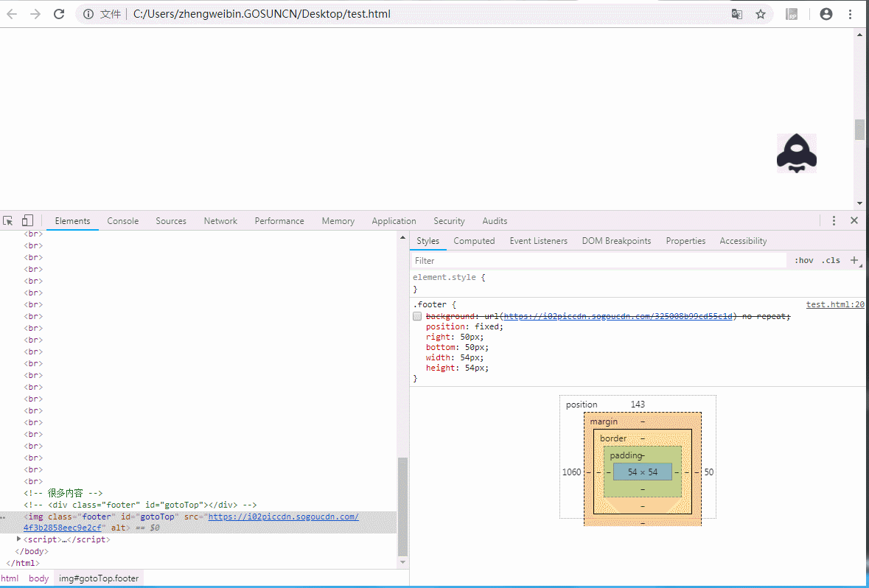Image resolution: width=869 pixels, height=588 pixels.
Task: Follow the img src URL link
Action: coord(283,517)
